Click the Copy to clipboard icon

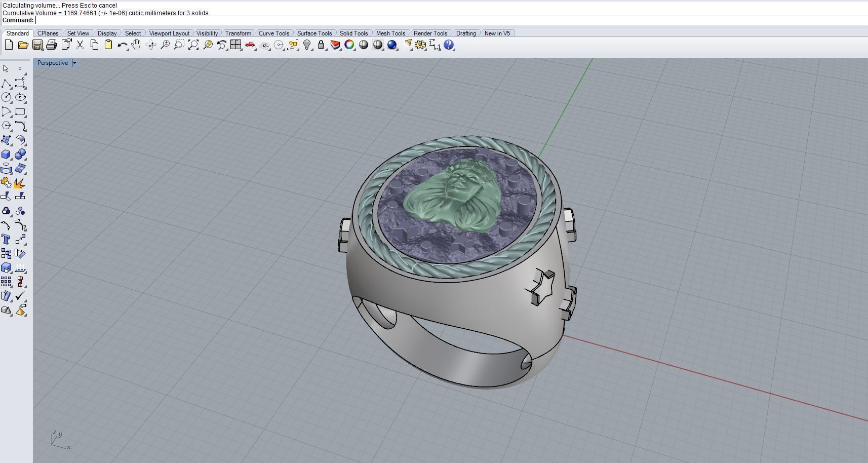pyautogui.click(x=94, y=45)
